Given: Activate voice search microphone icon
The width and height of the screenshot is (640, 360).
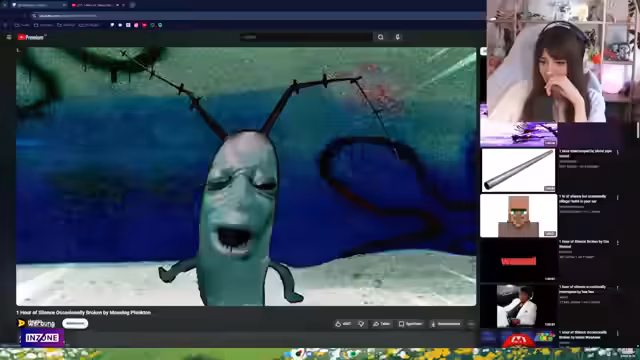Looking at the screenshot, I should (398, 37).
